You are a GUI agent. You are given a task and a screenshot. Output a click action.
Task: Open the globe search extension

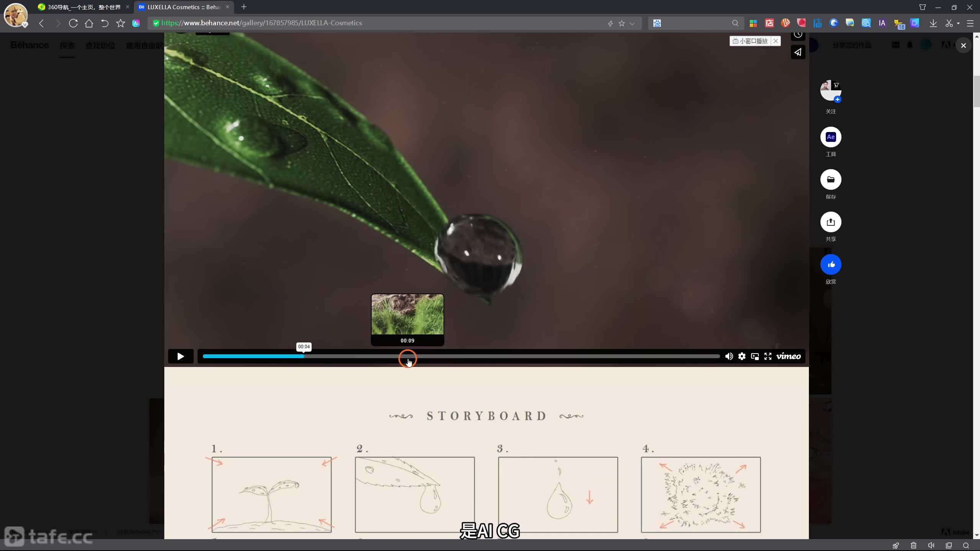866,23
